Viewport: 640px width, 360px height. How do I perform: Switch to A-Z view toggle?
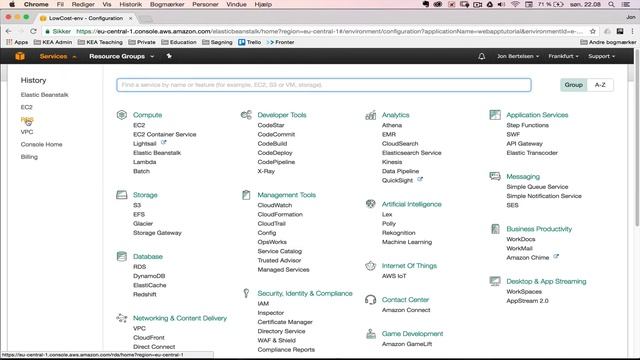(x=600, y=85)
